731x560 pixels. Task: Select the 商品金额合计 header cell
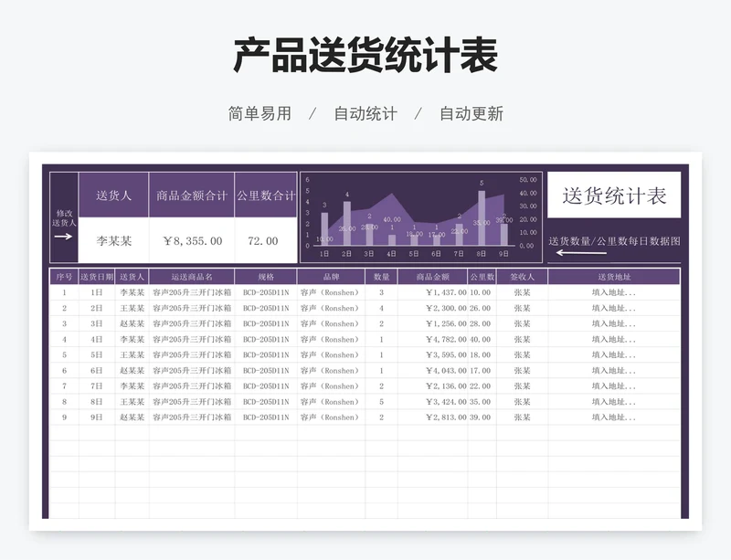pyautogui.click(x=192, y=195)
